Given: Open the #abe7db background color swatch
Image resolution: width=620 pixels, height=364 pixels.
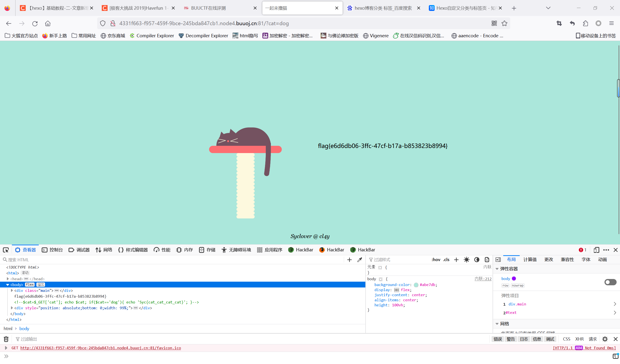Looking at the screenshot, I should point(416,285).
